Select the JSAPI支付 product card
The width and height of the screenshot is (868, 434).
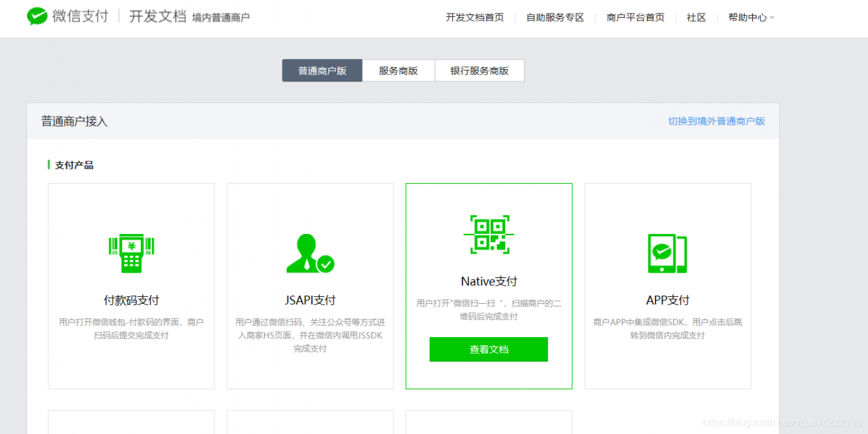click(x=310, y=285)
